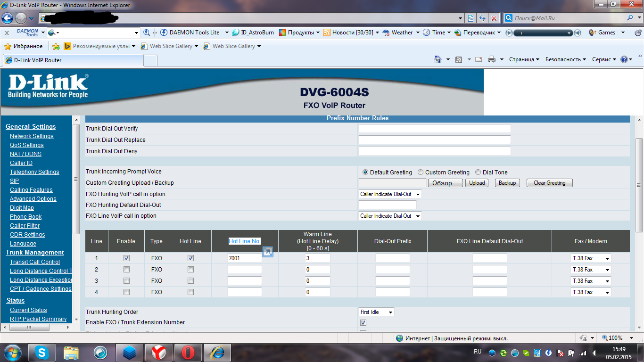Viewport: 644px width, 362px height.
Task: Stop loading with the red X icon
Action: click(494, 18)
